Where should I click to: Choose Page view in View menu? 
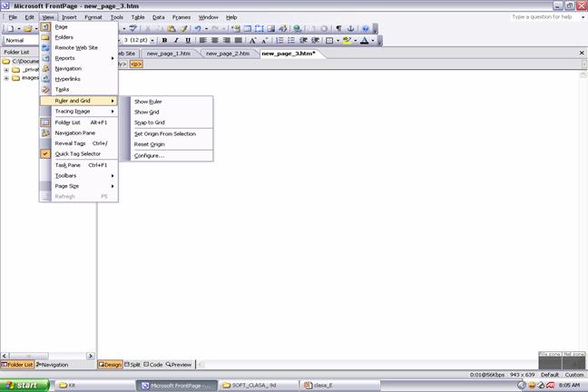pos(61,26)
